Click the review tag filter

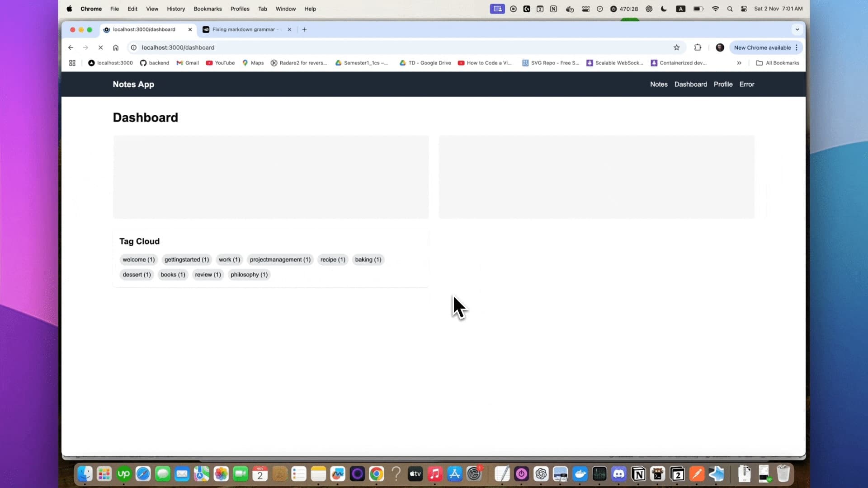[x=208, y=275]
